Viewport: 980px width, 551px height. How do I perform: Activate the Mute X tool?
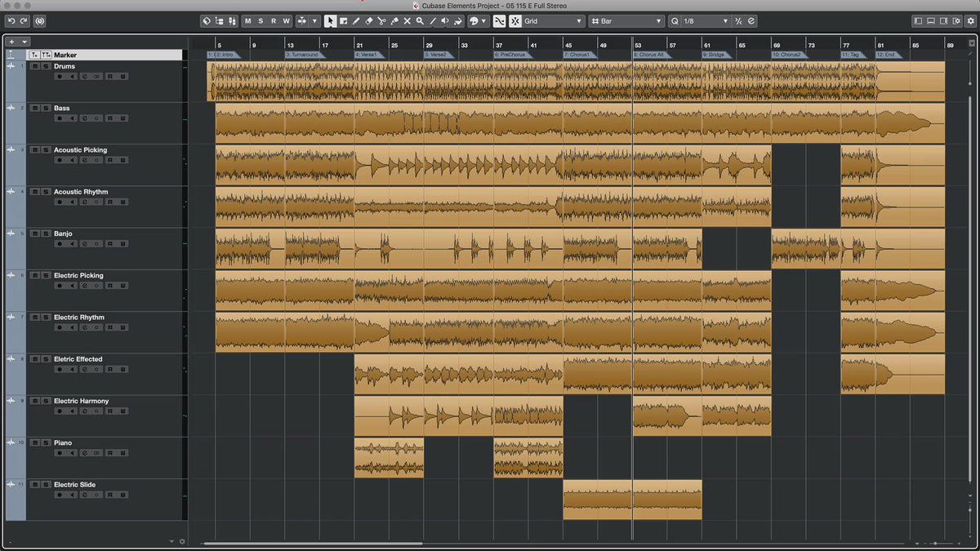point(407,21)
